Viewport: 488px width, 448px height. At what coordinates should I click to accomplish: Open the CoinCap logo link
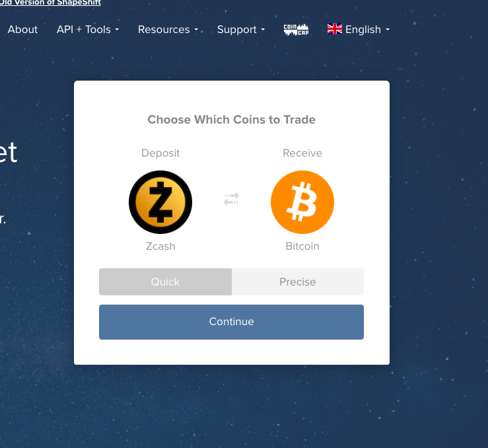pos(296,30)
